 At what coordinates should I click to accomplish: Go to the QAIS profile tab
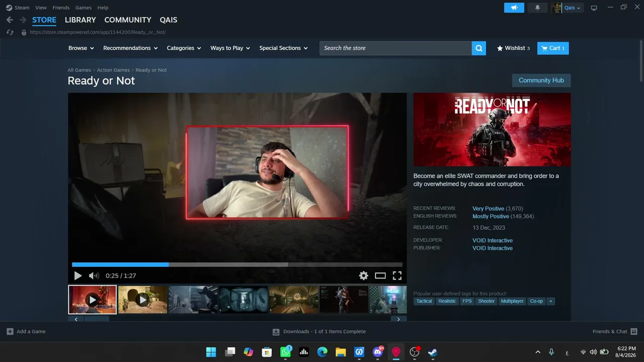coord(169,20)
